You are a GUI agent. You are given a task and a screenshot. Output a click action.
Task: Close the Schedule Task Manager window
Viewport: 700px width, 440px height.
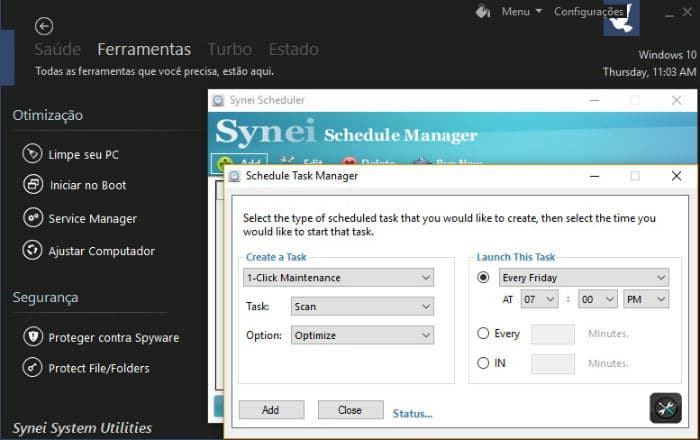click(676, 176)
